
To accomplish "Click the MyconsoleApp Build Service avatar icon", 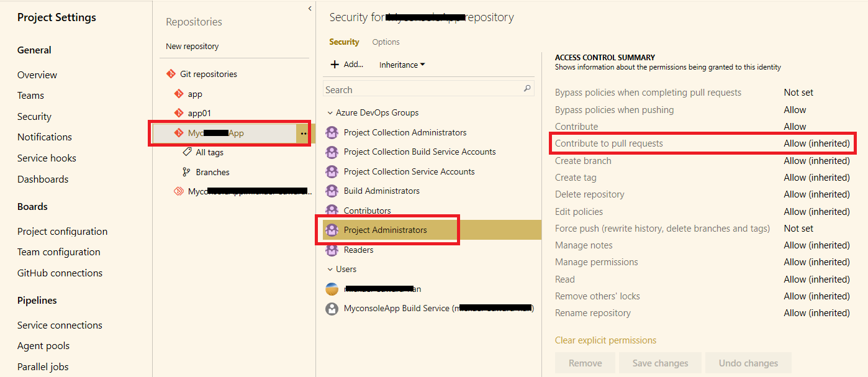I will tap(332, 308).
